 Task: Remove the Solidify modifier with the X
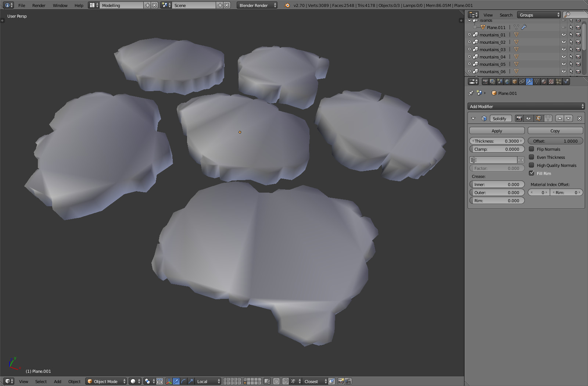click(x=580, y=118)
